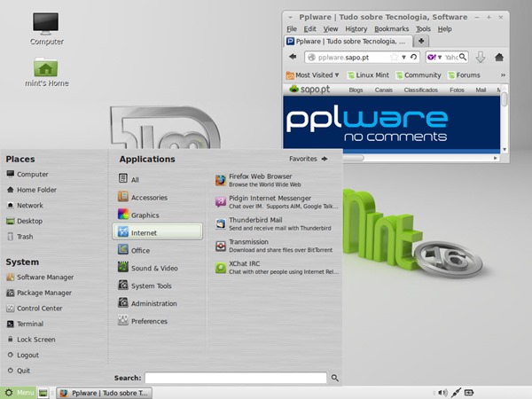This screenshot has width=532, height=399.
Task: Open Control Center
Action: [x=35, y=308]
